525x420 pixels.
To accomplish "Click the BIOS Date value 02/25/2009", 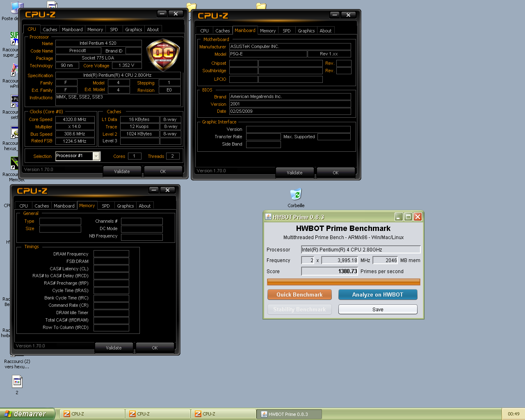I will point(290,111).
